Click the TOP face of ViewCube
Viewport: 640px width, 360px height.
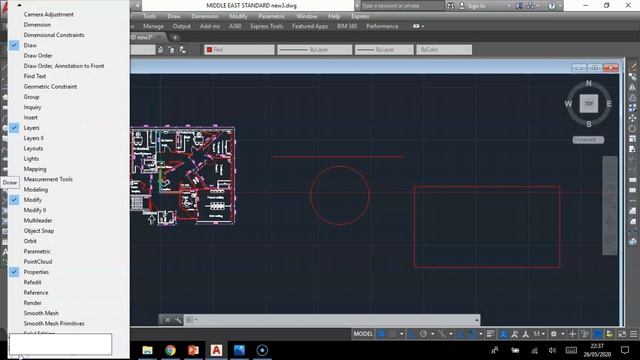(589, 103)
